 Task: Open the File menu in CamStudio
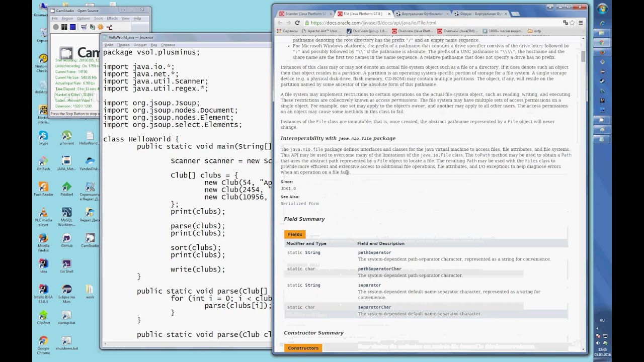point(55,19)
